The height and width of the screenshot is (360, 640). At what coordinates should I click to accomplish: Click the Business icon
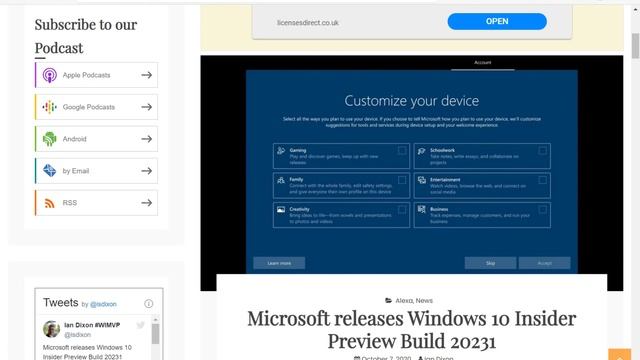point(422,209)
